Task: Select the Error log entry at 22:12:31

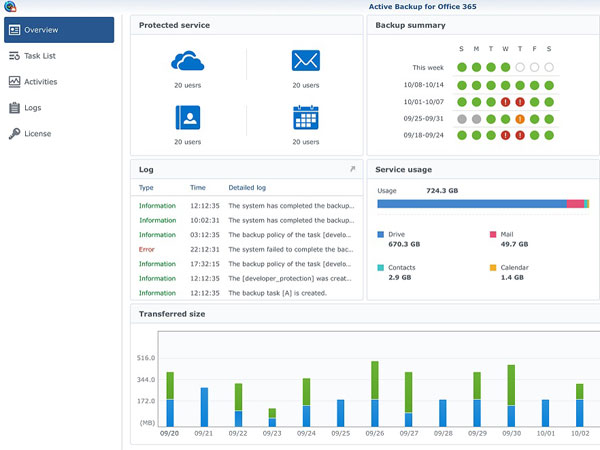Action: (246, 249)
